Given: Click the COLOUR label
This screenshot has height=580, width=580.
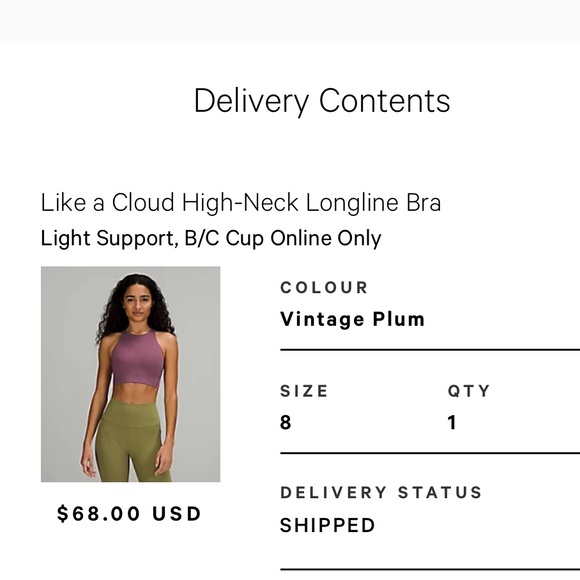Looking at the screenshot, I should (x=324, y=287).
